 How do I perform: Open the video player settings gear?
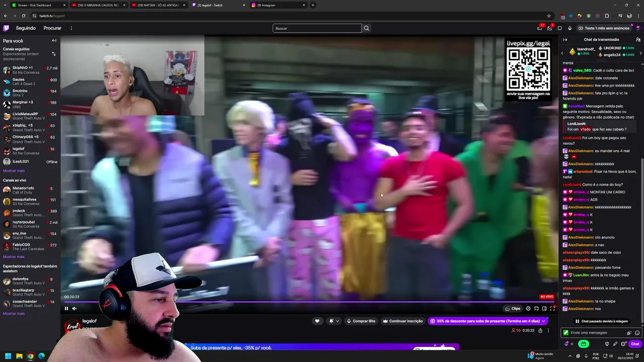(528, 309)
